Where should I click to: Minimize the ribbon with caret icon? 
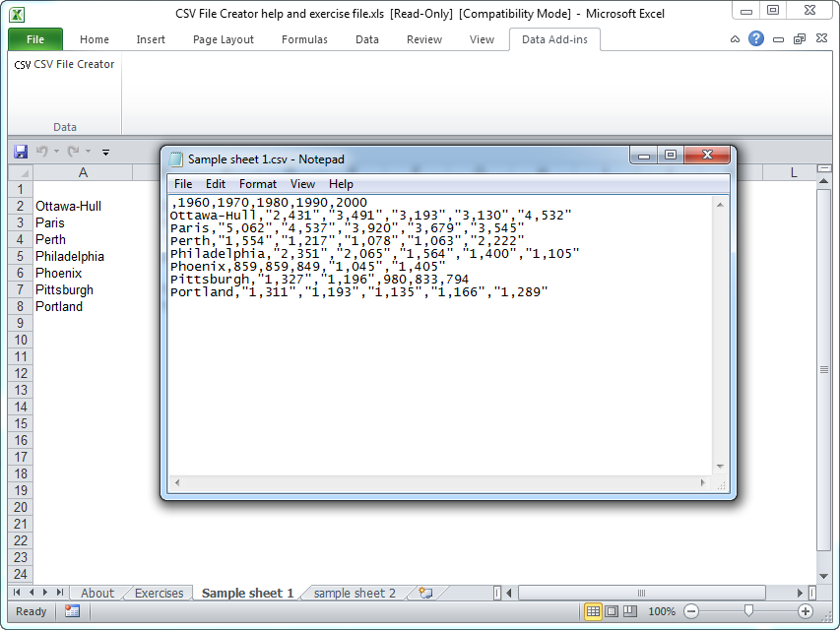pos(735,39)
